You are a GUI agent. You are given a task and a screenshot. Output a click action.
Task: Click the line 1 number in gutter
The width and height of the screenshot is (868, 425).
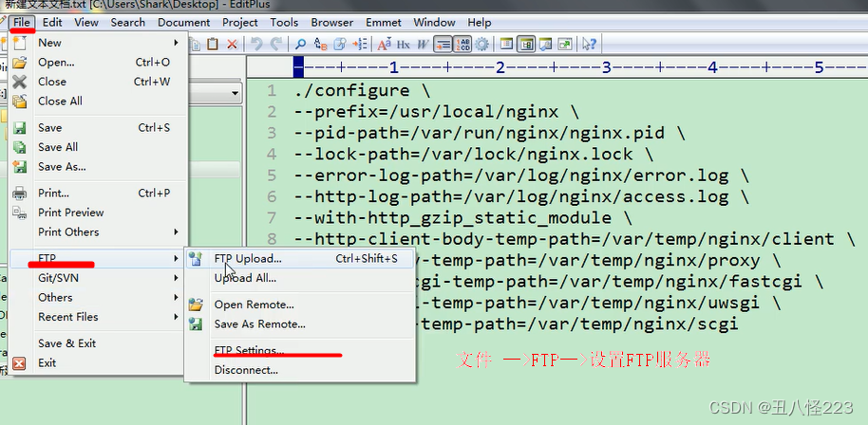pos(272,91)
